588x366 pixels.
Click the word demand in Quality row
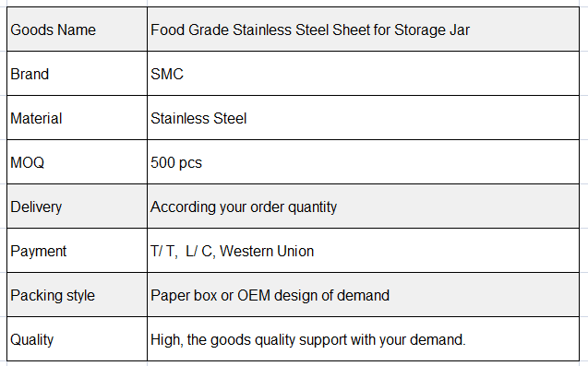[x=438, y=339]
